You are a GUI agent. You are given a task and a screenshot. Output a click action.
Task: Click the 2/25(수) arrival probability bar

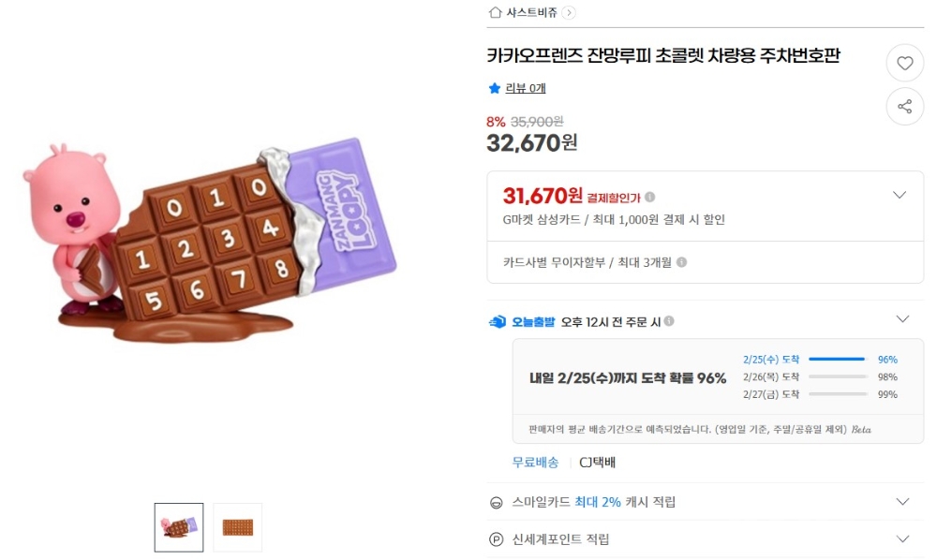click(x=837, y=359)
